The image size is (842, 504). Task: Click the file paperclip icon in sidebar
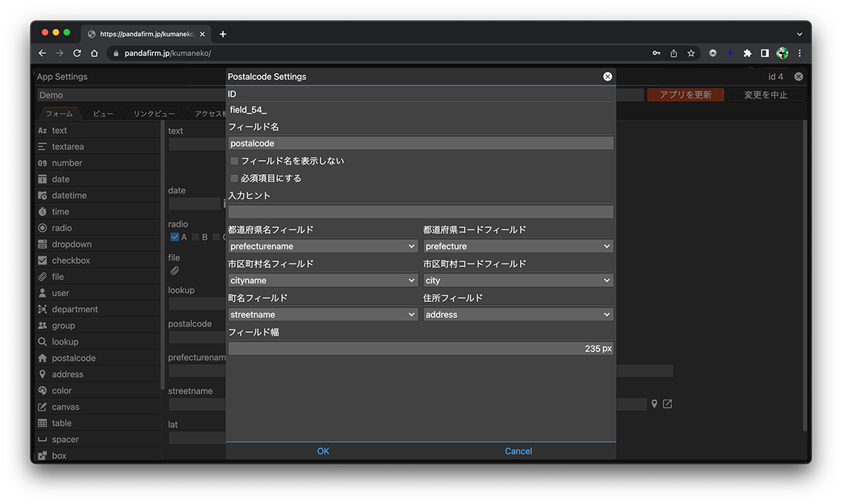[43, 277]
